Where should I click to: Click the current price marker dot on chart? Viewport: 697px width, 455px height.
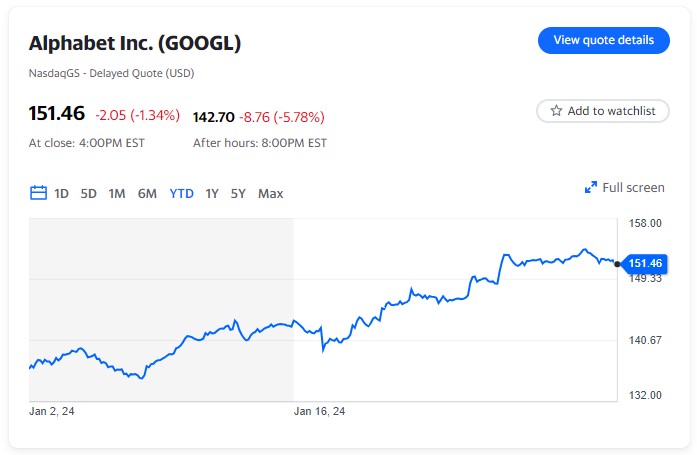click(x=617, y=264)
